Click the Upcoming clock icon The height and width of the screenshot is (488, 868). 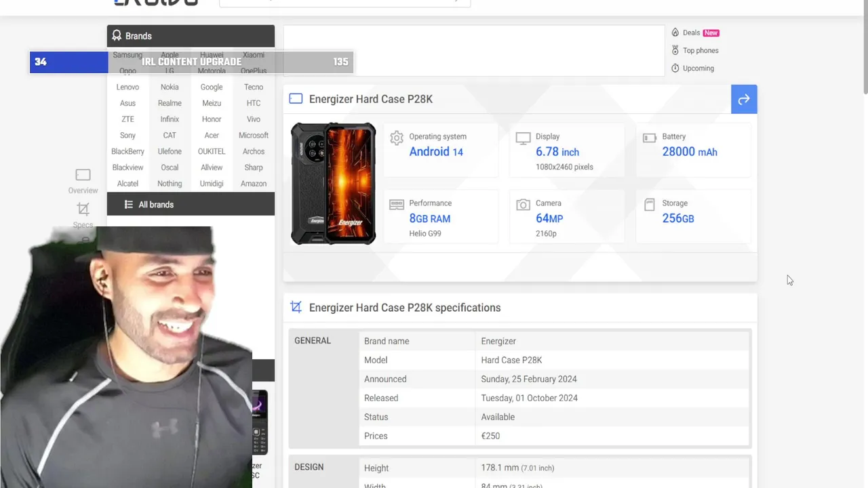pyautogui.click(x=675, y=68)
